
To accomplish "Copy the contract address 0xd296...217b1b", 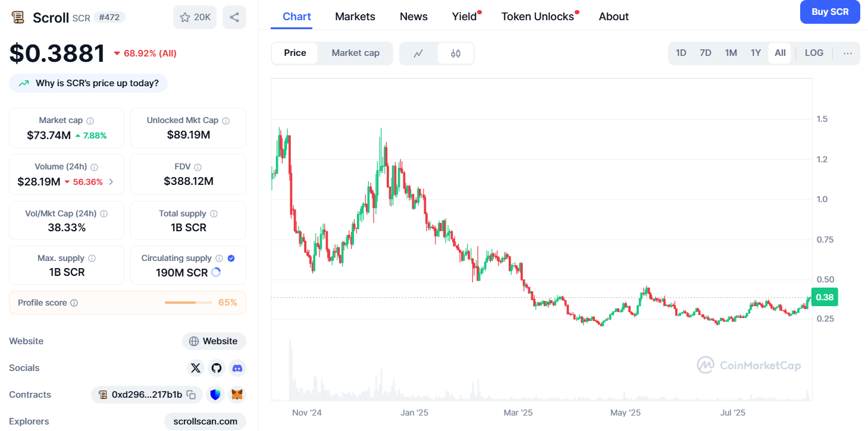I will (x=192, y=395).
